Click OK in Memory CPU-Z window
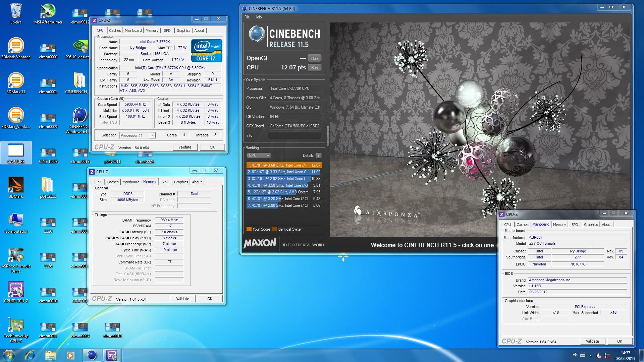This screenshot has width=644, height=362. [x=210, y=299]
